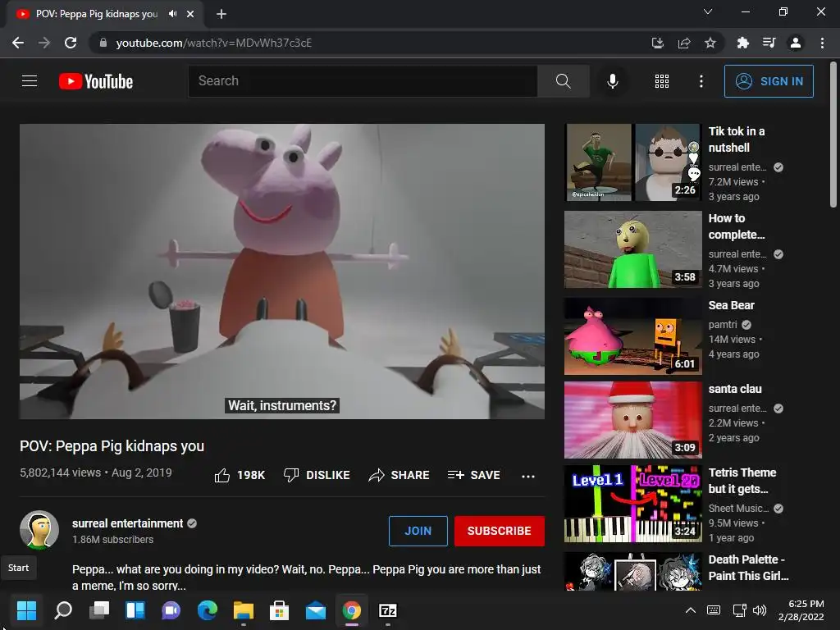Click "Sea Bear" video title

pos(731,305)
